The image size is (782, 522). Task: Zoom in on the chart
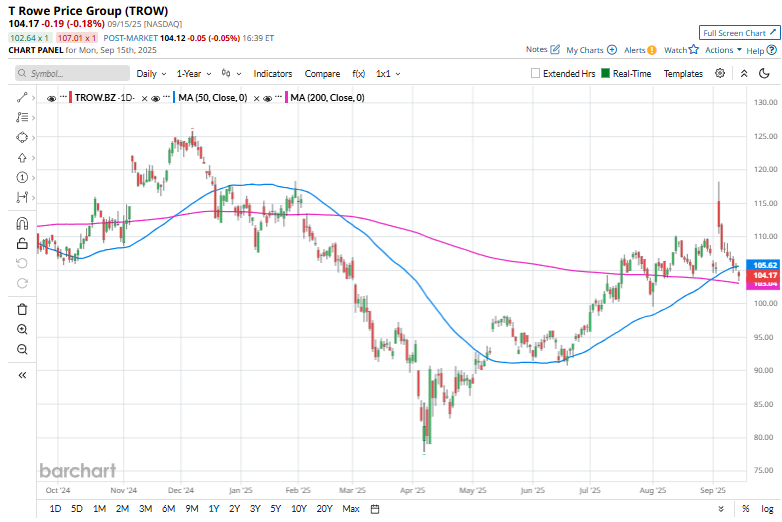pos(22,329)
